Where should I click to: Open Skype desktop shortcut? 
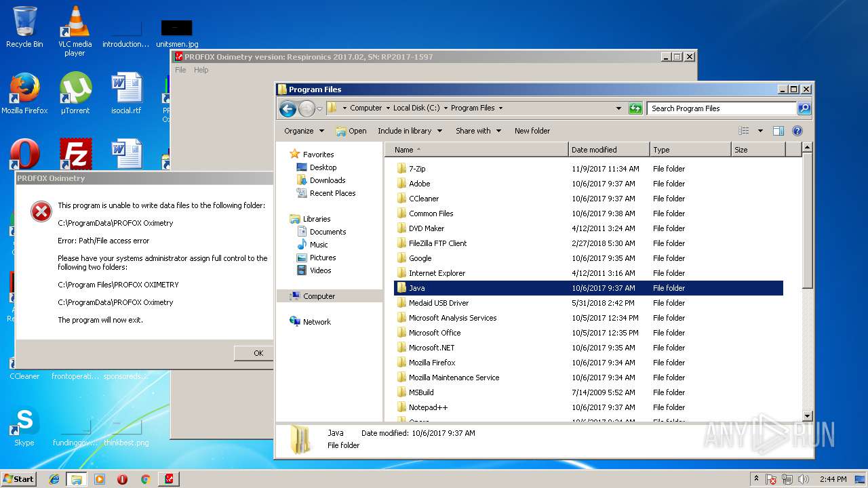24,426
